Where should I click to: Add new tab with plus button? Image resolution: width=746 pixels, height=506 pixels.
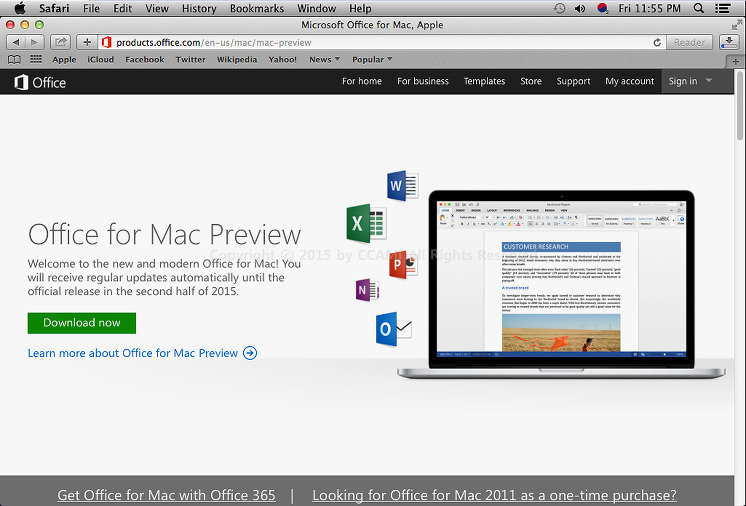click(736, 61)
